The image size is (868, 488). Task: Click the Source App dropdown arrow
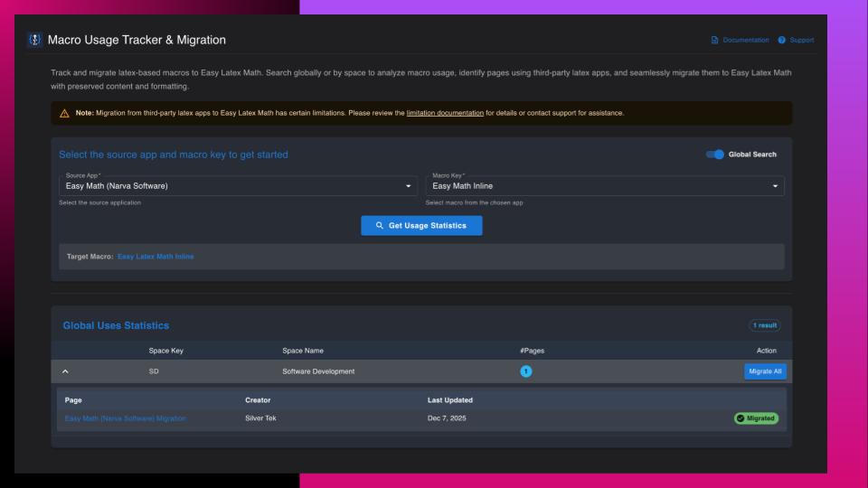(x=409, y=186)
